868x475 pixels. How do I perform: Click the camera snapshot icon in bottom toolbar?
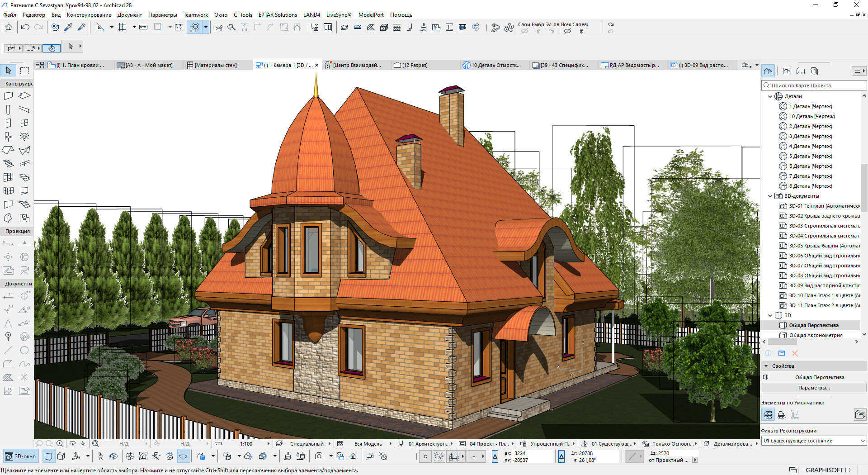(319, 456)
